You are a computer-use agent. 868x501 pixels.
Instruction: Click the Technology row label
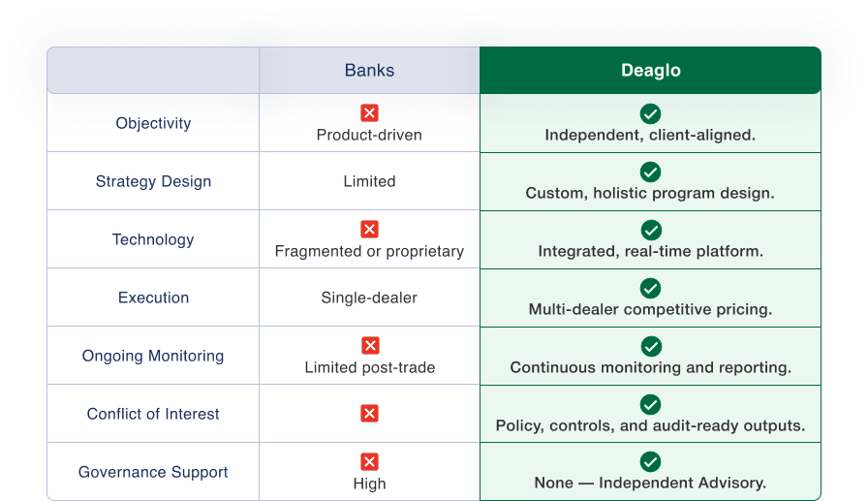point(153,239)
